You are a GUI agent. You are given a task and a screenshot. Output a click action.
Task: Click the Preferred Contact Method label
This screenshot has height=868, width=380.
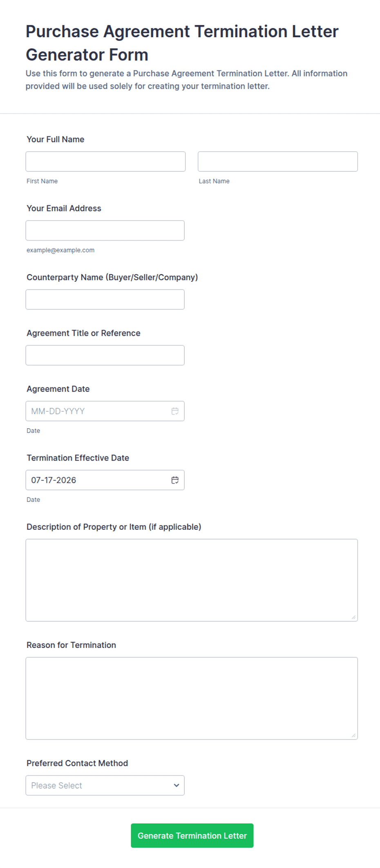pos(77,763)
